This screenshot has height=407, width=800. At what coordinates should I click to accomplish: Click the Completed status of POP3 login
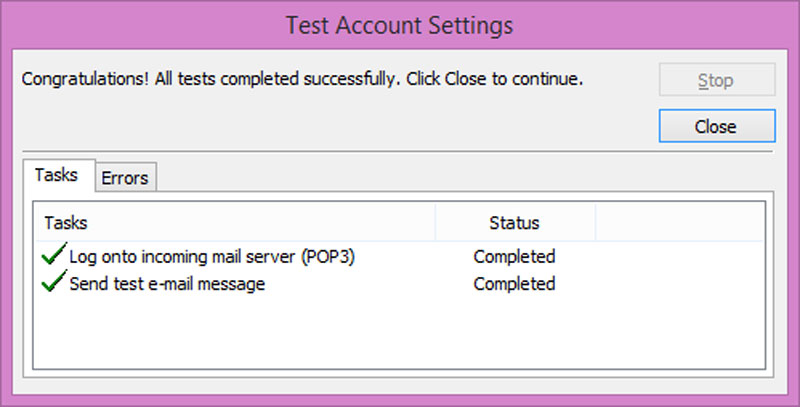point(514,256)
